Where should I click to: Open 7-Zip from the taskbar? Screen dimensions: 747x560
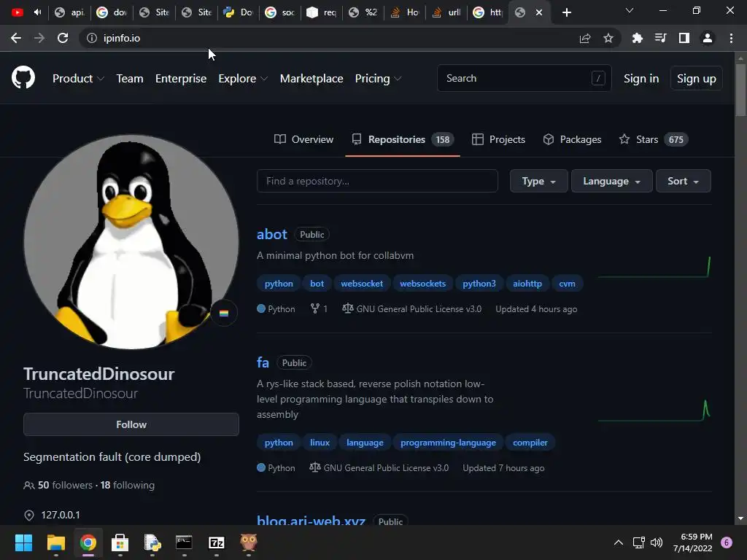216,542
